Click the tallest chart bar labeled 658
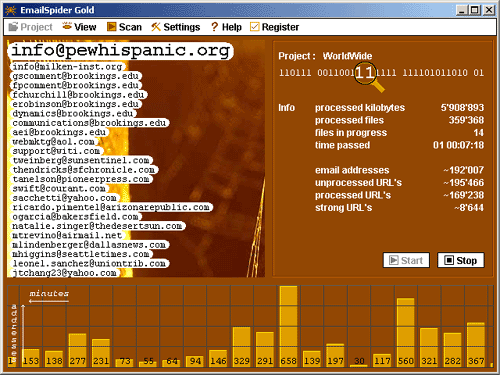 pos(288,326)
